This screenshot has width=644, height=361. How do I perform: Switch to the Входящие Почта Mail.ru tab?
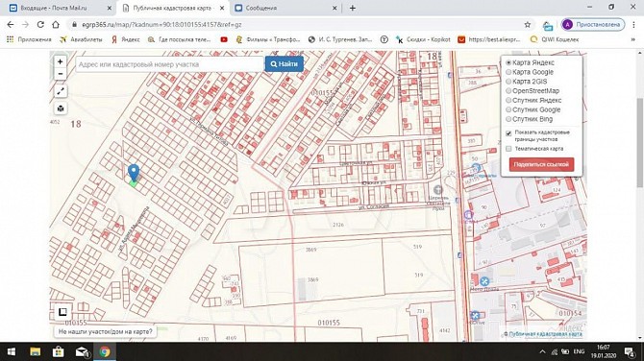coord(60,8)
